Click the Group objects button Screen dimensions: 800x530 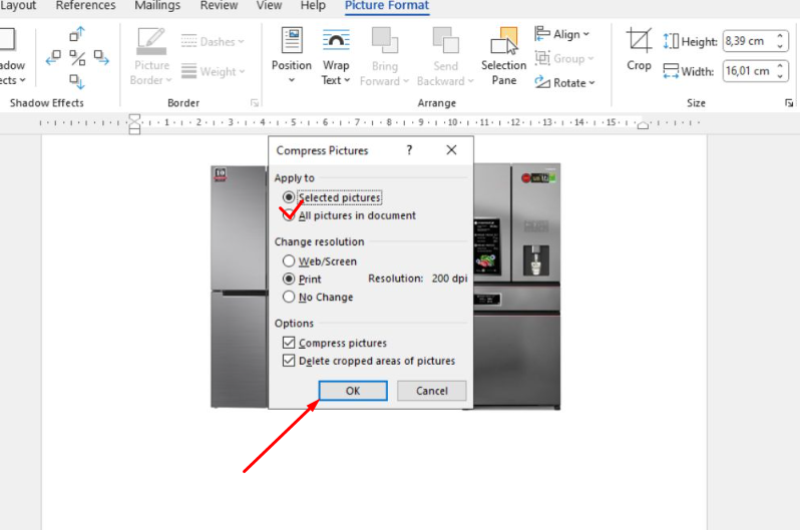564,59
